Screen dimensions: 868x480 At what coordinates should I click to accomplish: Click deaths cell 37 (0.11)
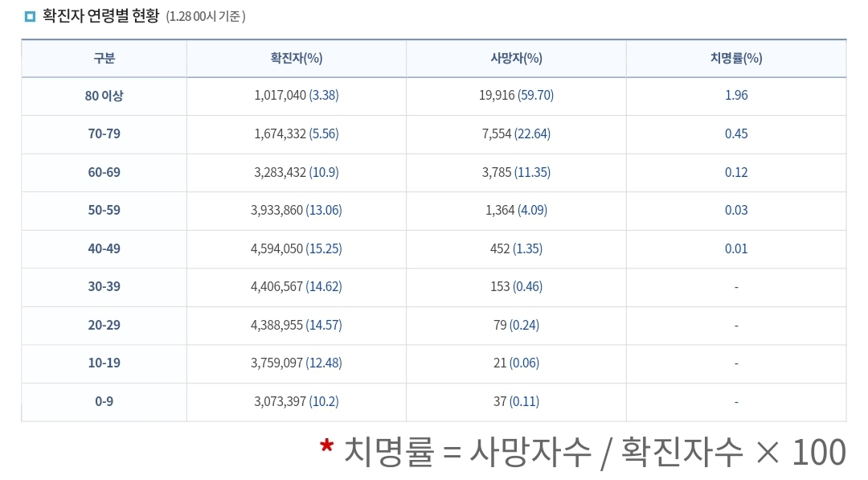point(516,401)
